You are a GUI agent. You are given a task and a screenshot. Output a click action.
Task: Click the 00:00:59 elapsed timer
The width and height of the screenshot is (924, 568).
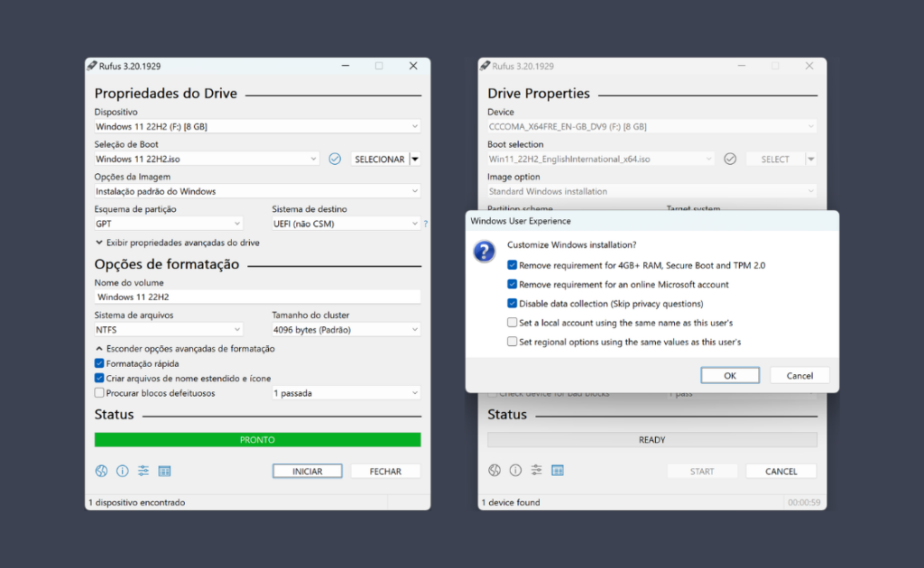point(804,502)
